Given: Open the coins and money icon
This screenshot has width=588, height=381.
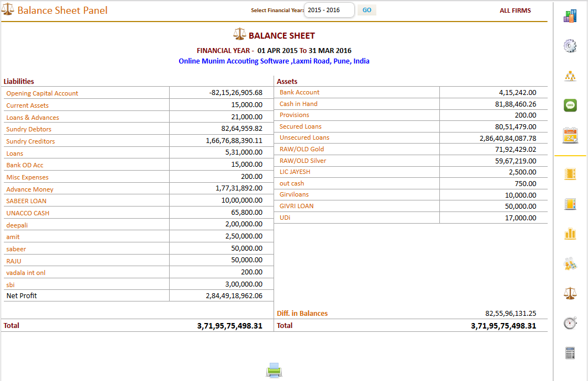Looking at the screenshot, I should [570, 264].
